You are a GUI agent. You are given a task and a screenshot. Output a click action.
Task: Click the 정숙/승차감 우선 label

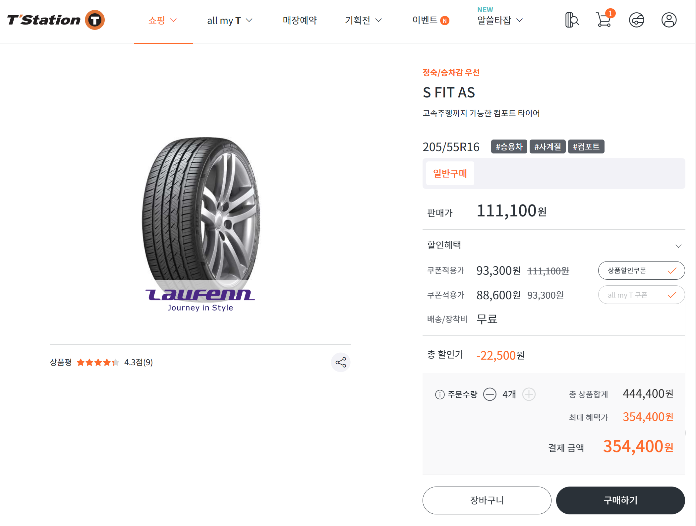[x=451, y=72]
